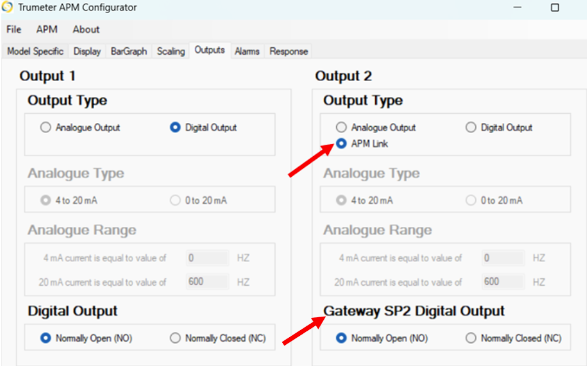Switch to the Display tab
The image size is (587, 367).
(x=87, y=51)
